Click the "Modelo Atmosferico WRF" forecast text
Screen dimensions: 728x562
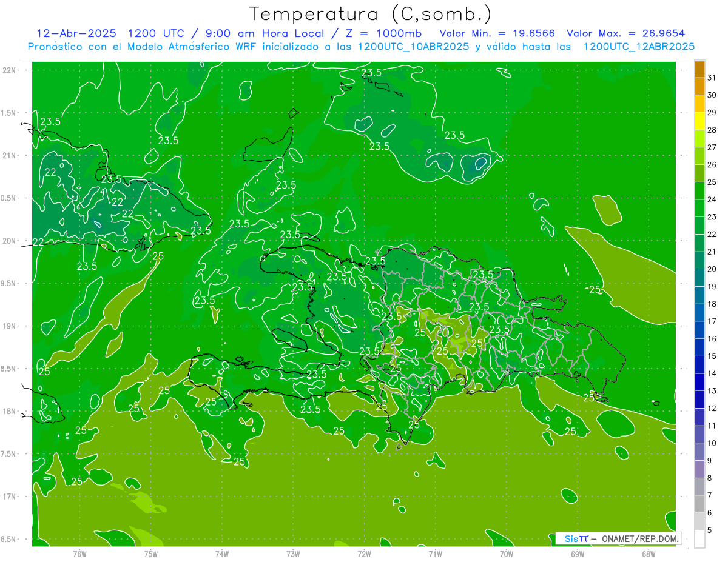(x=191, y=47)
